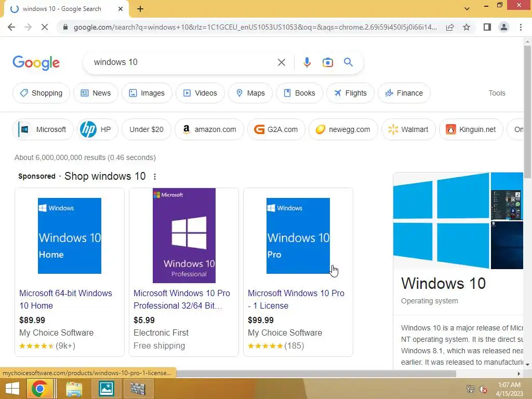View site information via lock icon
The height and width of the screenshot is (399, 532).
coord(65,27)
